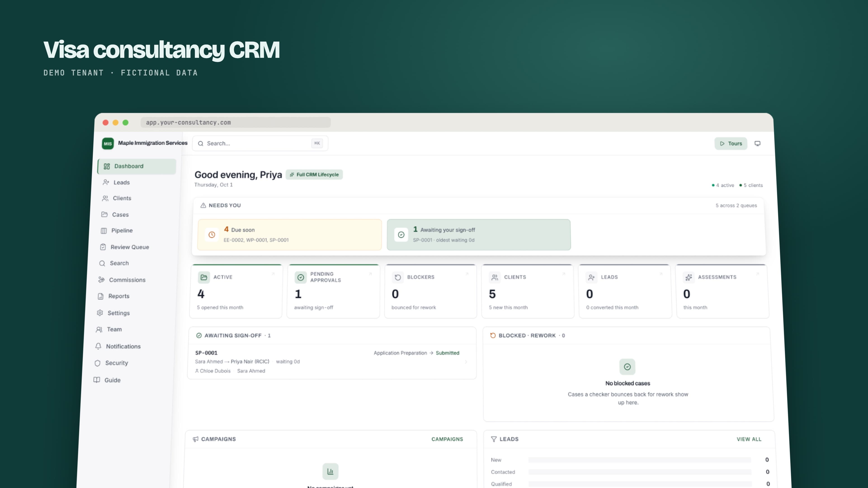Image resolution: width=868 pixels, height=488 pixels.
Task: Open the 4 Due soon card
Action: tap(289, 235)
